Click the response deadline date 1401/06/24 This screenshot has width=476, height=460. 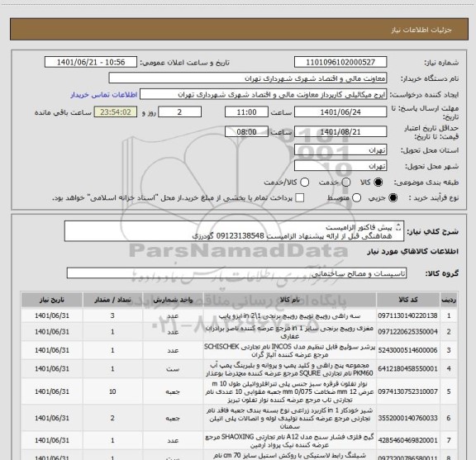coord(340,112)
